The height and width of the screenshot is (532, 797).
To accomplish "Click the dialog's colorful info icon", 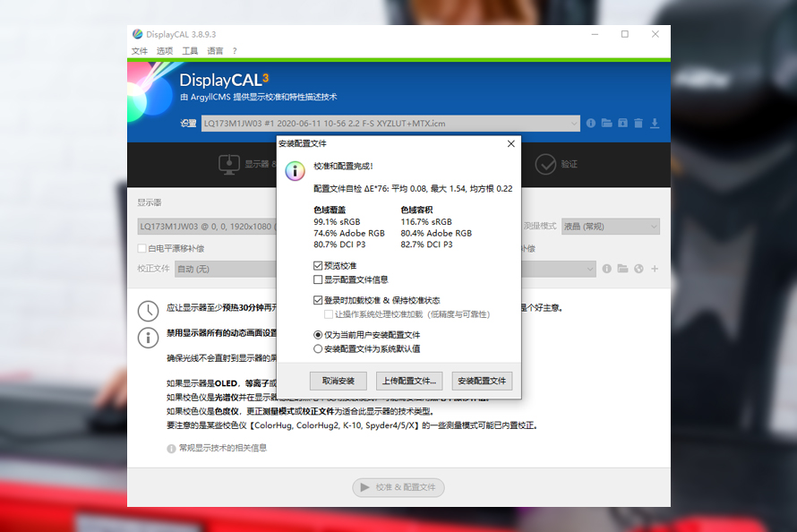I will pyautogui.click(x=295, y=171).
